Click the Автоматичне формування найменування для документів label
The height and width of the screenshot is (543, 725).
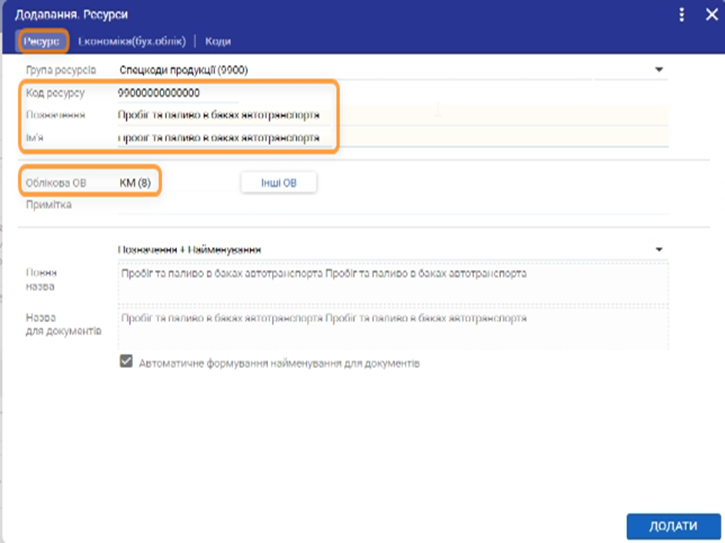pyautogui.click(x=280, y=363)
